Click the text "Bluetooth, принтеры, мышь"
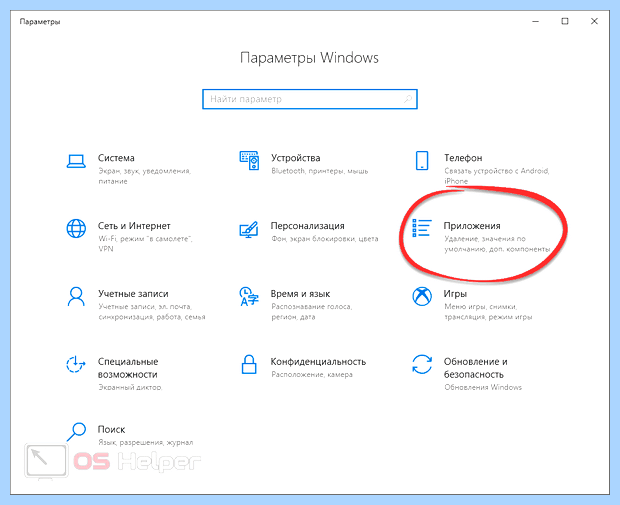Screen dimensions: 620x505 pos(319,171)
